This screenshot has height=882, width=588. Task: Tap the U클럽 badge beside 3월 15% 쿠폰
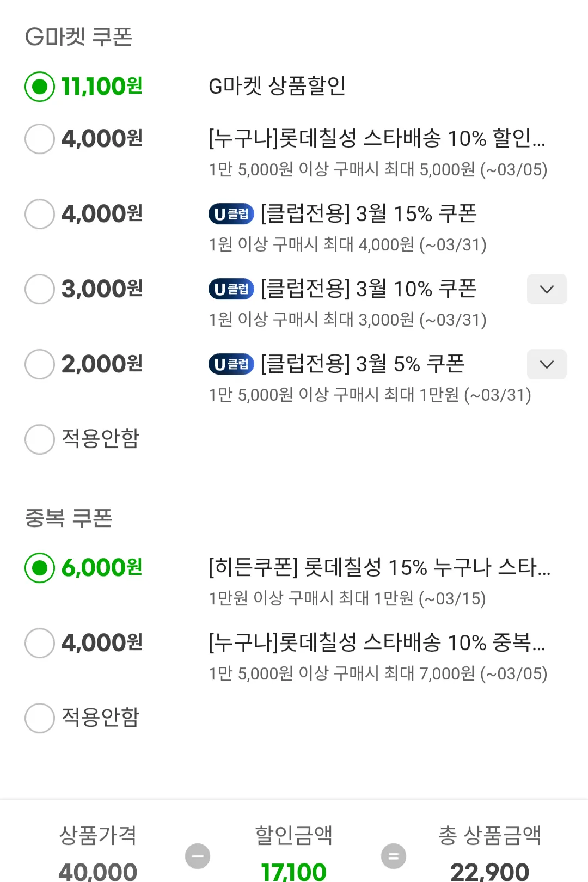pyautogui.click(x=231, y=214)
